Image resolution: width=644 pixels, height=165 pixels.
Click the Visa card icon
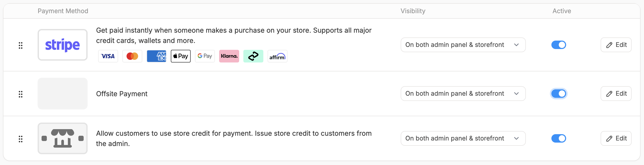click(108, 56)
